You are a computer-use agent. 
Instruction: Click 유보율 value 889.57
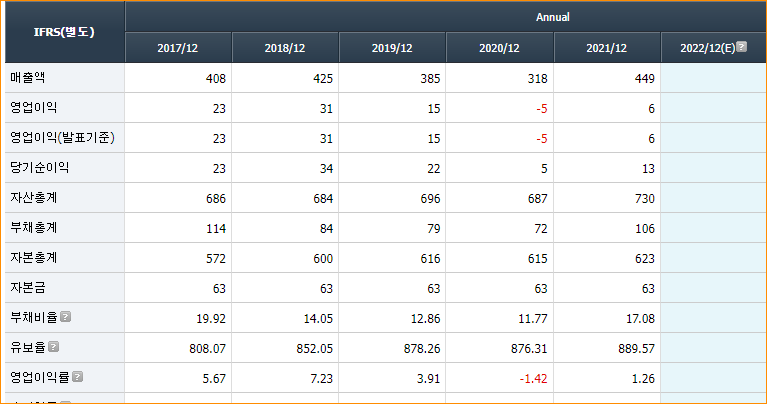point(636,349)
